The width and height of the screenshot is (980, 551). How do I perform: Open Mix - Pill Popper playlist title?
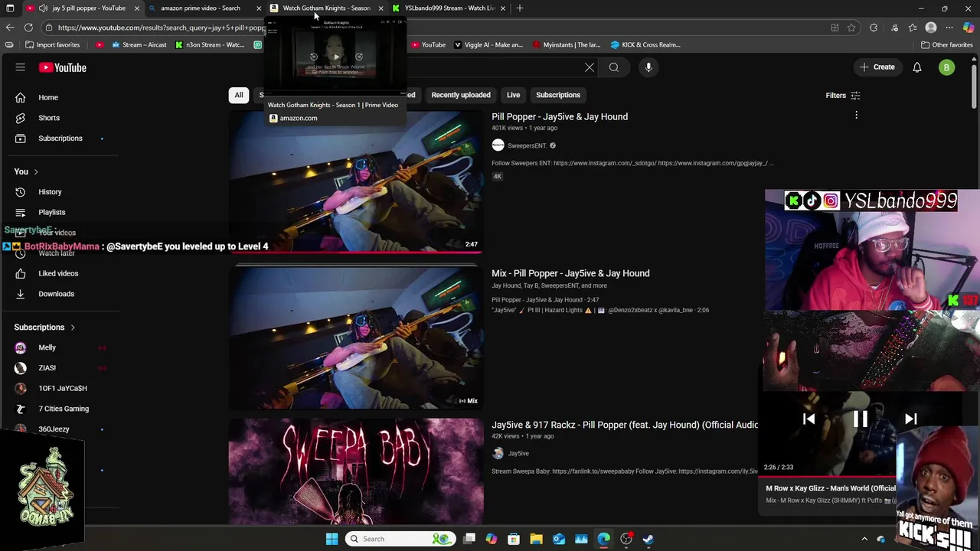pos(570,273)
